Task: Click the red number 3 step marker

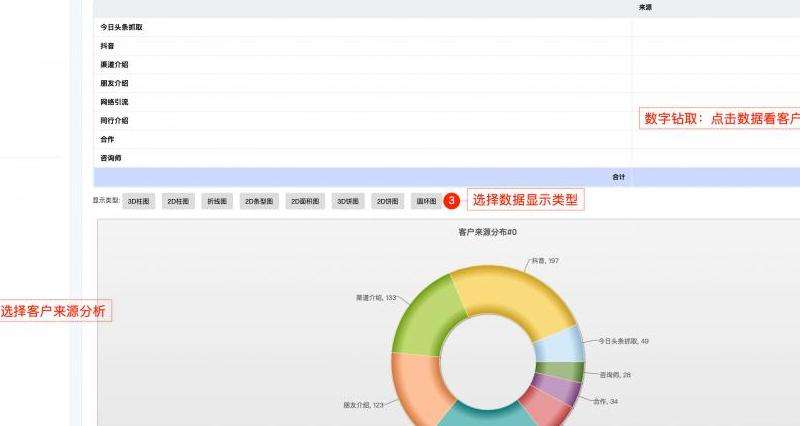Action: (x=452, y=201)
